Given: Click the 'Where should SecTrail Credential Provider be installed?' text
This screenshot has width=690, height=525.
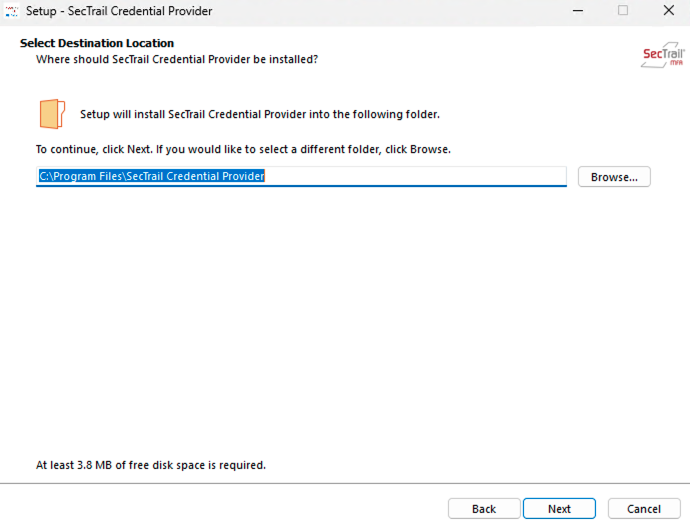Looking at the screenshot, I should [x=177, y=60].
